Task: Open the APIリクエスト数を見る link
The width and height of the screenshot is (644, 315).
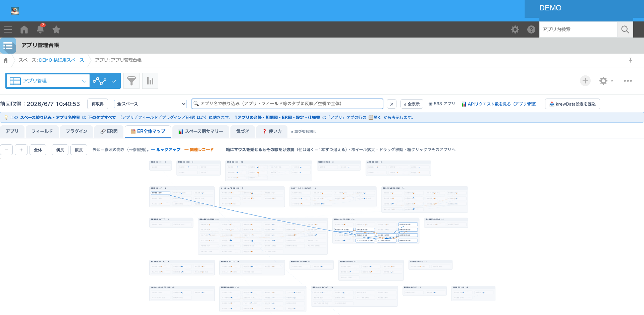Action: point(500,104)
